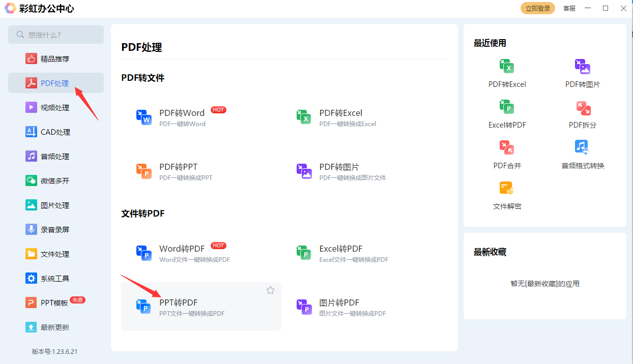633x364 pixels.
Task: Open Excel转PDF in the 文件转PDF section
Action: point(304,253)
